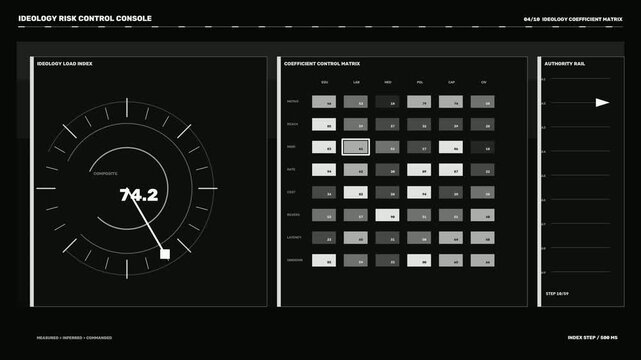641x360 pixels.
Task: Select the COST row EDU column cell
Action: 324,192
